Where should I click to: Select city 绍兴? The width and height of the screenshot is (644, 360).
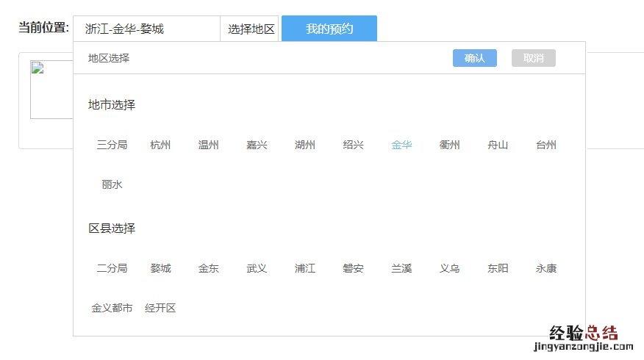click(x=353, y=145)
